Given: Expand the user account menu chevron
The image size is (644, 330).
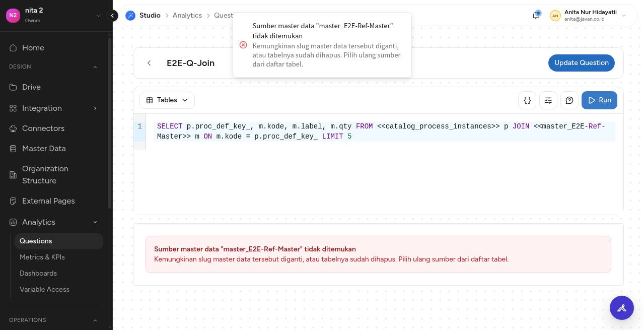Looking at the screenshot, I should [624, 16].
